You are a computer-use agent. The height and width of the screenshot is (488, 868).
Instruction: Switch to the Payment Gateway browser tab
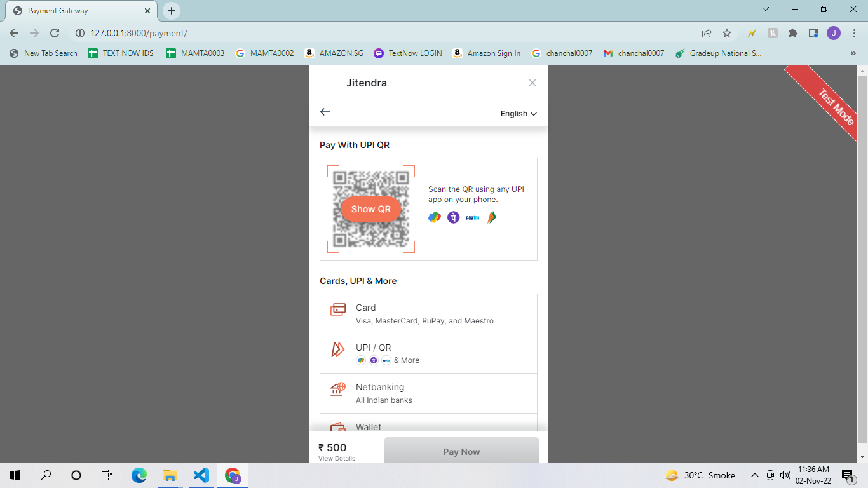pyautogui.click(x=76, y=10)
